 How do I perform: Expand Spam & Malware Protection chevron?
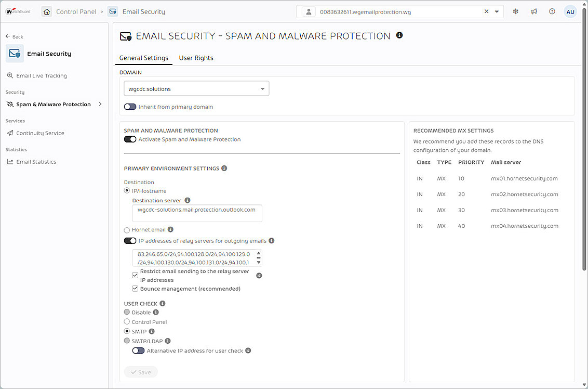pos(100,104)
